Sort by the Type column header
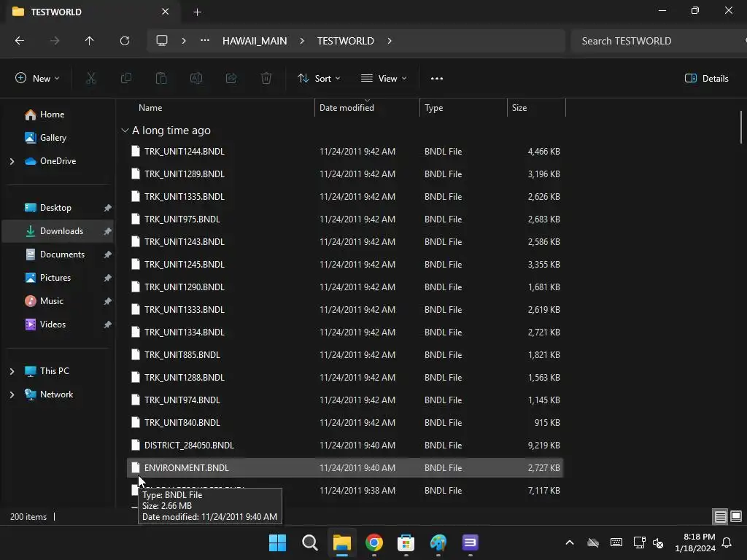 [x=463, y=108]
